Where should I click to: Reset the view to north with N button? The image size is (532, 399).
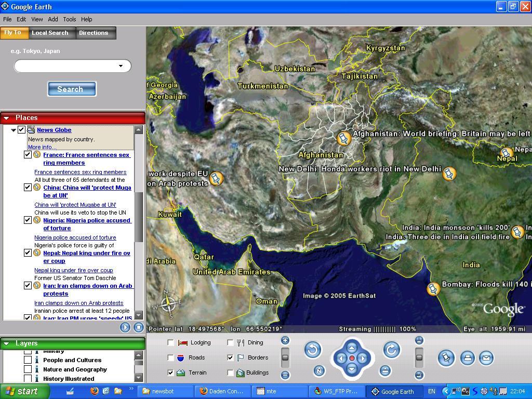pos(319,371)
